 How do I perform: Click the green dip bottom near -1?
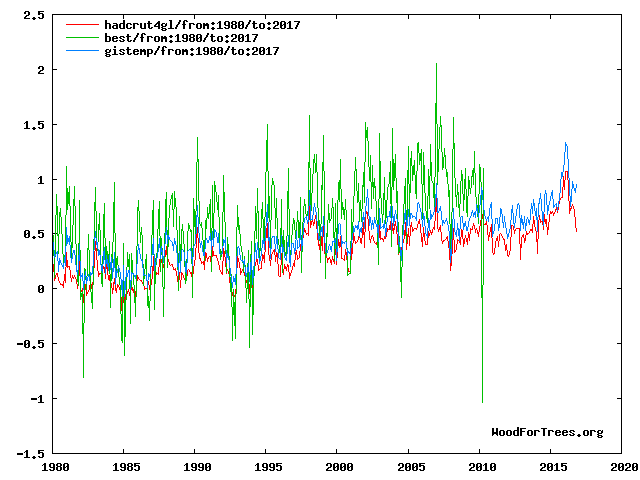point(482,400)
